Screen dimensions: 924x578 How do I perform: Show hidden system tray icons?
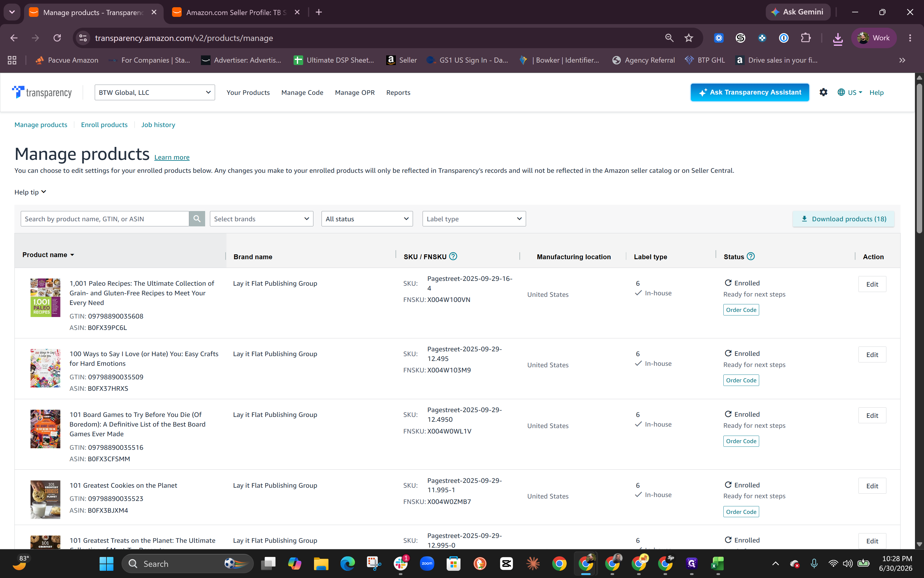click(775, 564)
